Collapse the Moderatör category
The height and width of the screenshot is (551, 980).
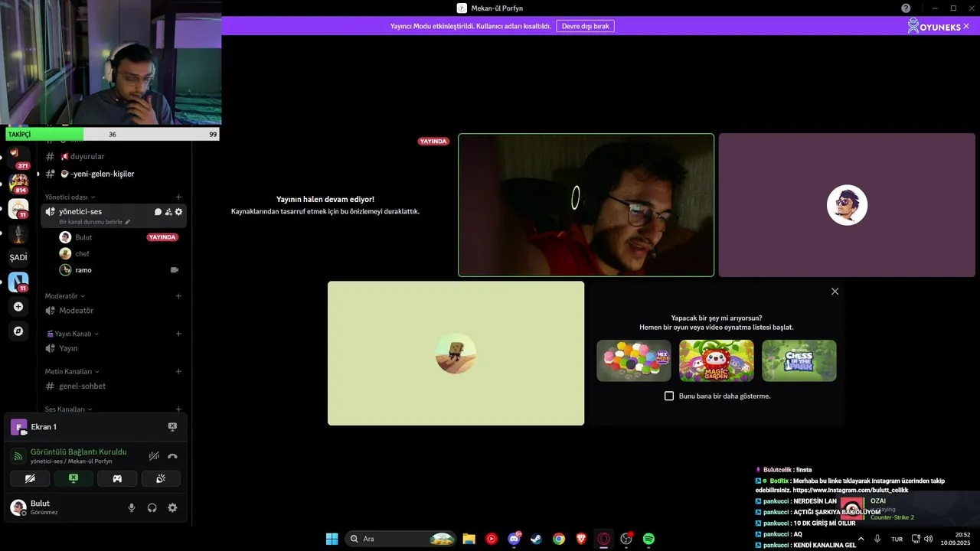64,296
